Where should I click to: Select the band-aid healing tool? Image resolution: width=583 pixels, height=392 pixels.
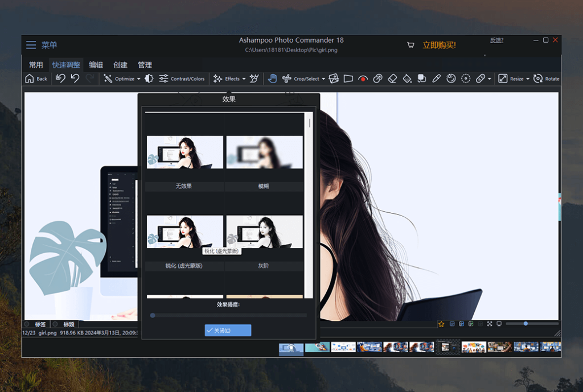(x=481, y=79)
